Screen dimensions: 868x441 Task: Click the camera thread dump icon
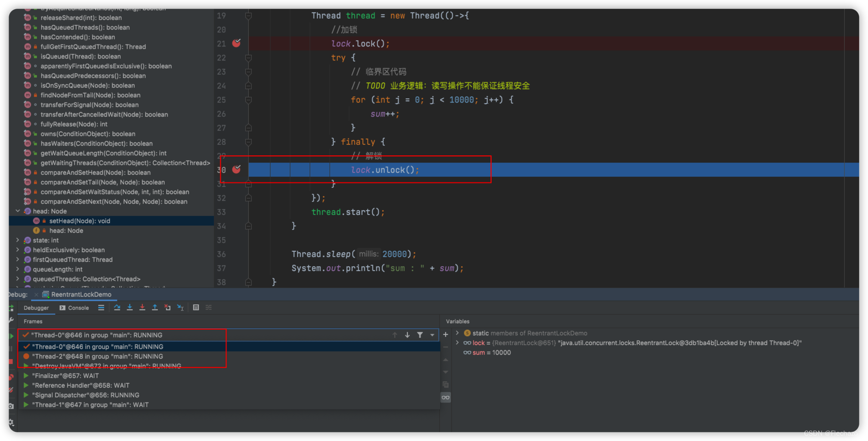point(11,406)
